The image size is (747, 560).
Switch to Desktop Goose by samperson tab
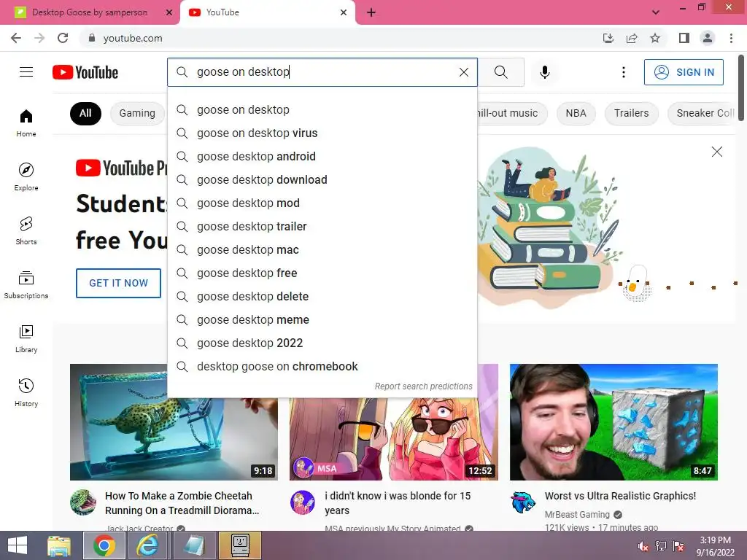point(90,12)
